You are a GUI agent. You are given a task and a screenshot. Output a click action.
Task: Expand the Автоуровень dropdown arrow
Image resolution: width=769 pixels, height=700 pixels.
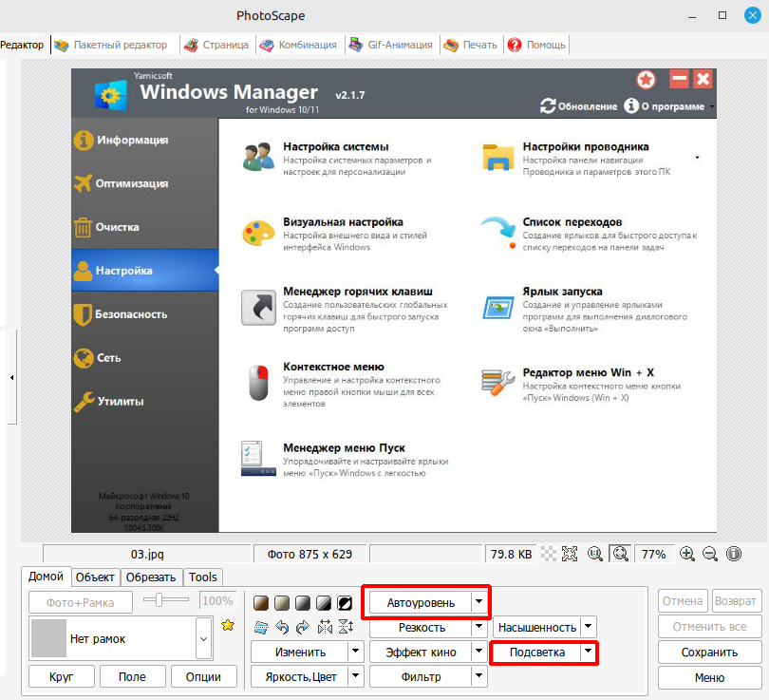[x=480, y=602]
